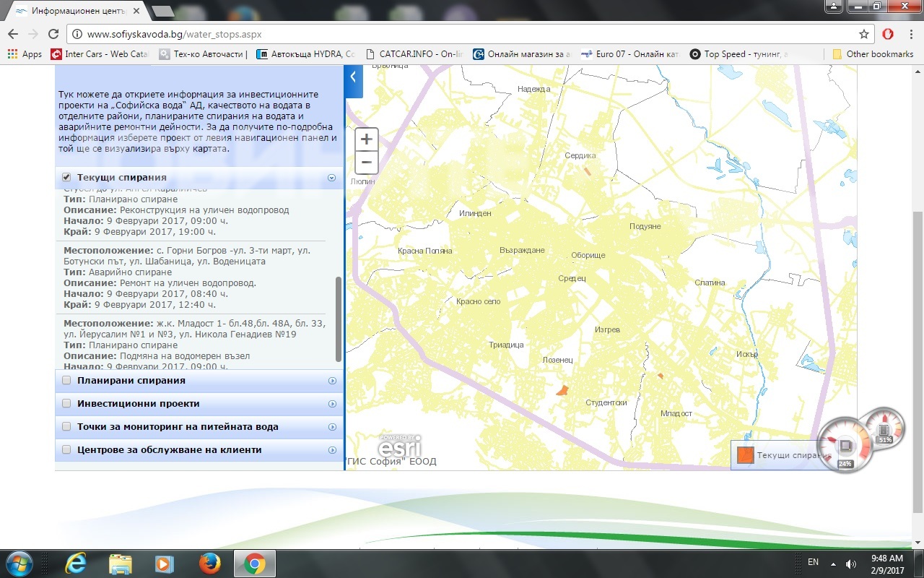Open the CATCAR.INFO bookmark
Image resolution: width=924 pixels, height=578 pixels.
click(414, 54)
